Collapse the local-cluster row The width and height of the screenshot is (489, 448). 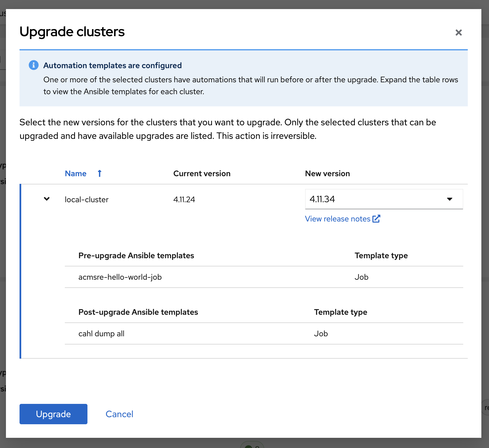tap(47, 199)
